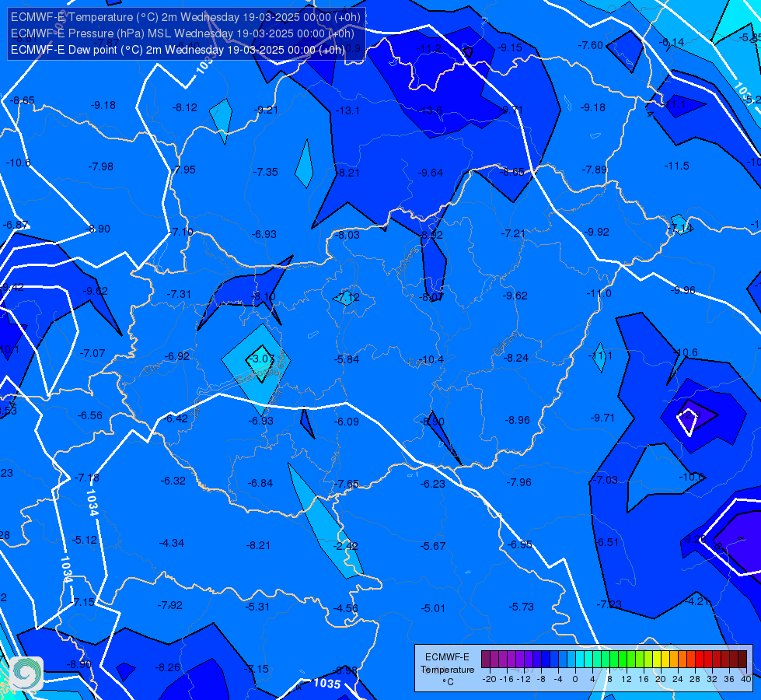Click the -9.15 temperature value

click(510, 47)
